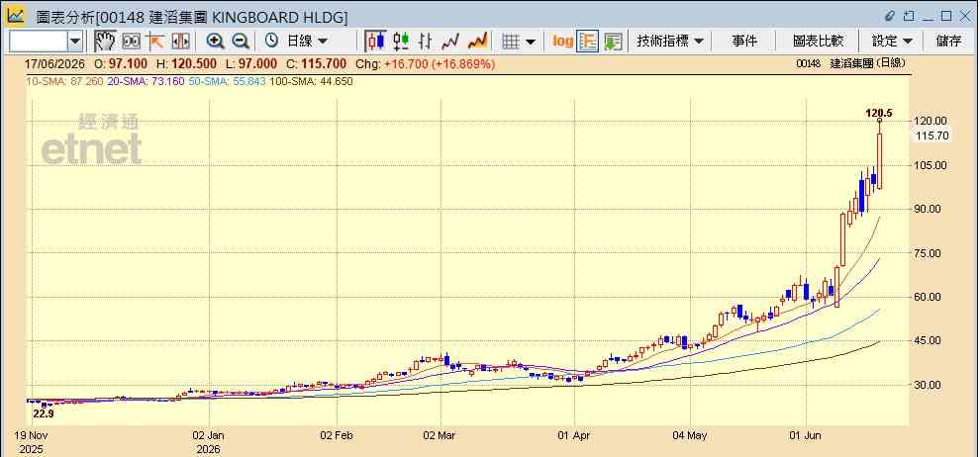The height and width of the screenshot is (457, 980).
Task: Click the 事件 button
Action: tap(744, 42)
